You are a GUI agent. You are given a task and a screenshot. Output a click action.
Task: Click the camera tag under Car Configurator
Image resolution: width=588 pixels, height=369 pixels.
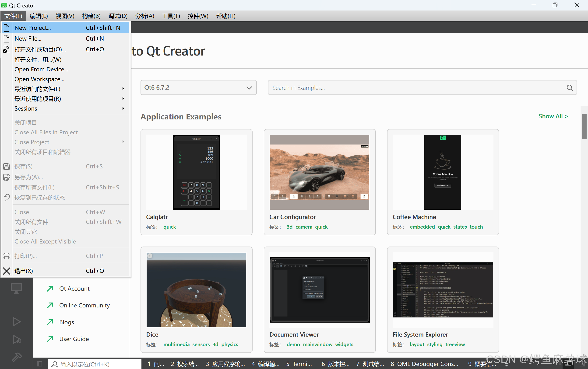pos(304,227)
